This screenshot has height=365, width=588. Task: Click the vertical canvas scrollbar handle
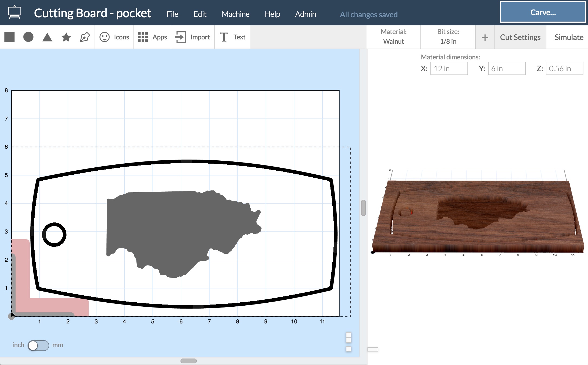(363, 208)
